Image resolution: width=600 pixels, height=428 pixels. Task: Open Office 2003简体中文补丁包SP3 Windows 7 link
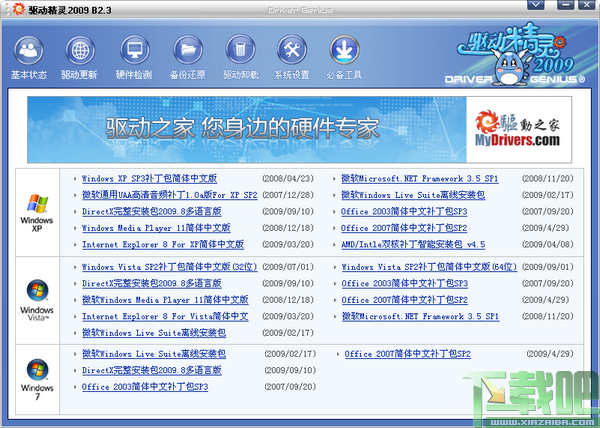145,387
